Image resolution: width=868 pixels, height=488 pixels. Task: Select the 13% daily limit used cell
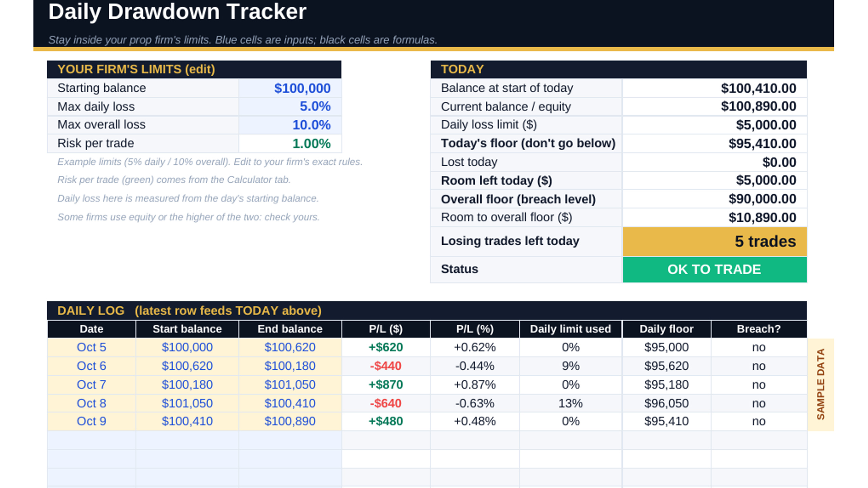click(x=571, y=403)
